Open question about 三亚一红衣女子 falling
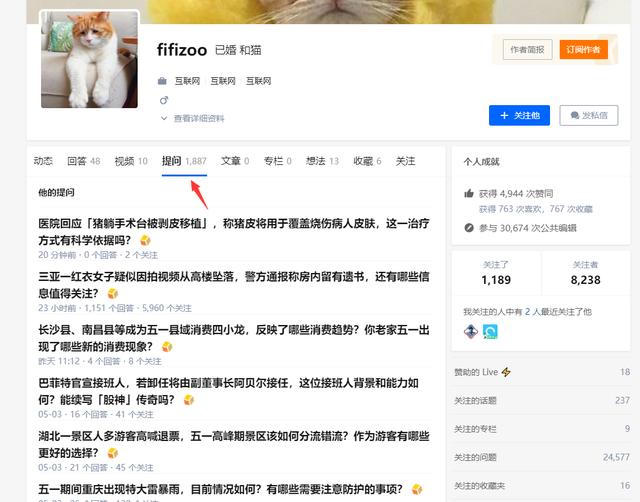This screenshot has width=640, height=502. (234, 285)
